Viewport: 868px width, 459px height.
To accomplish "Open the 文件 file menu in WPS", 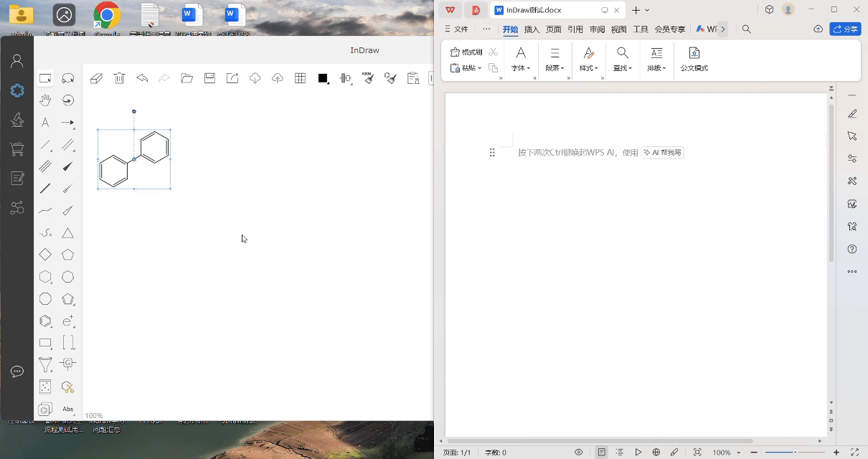I will click(x=456, y=29).
